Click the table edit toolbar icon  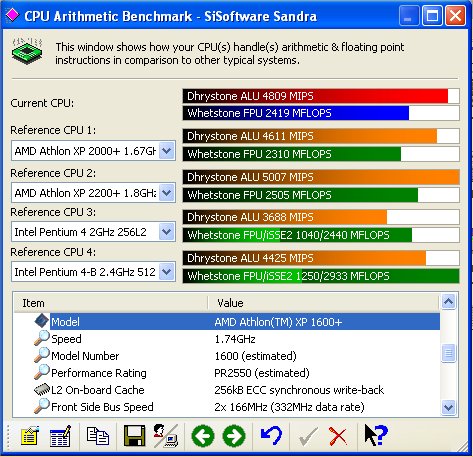point(60,436)
